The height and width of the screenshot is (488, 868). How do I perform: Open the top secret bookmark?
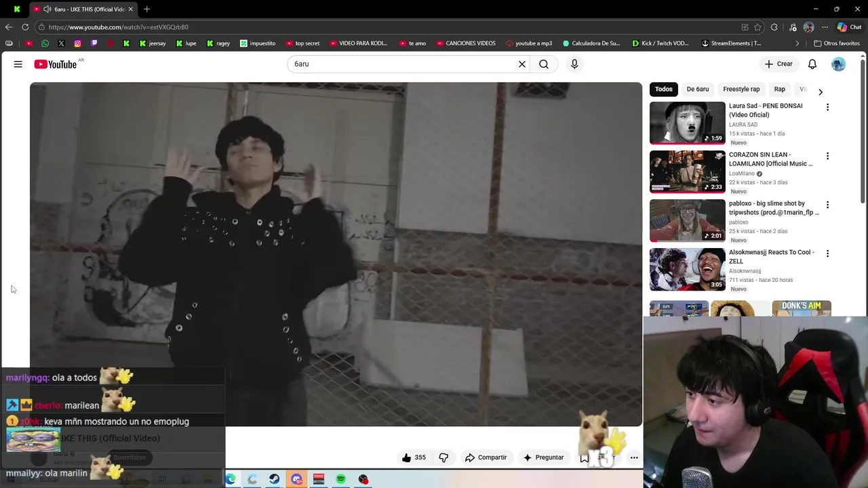302,43
